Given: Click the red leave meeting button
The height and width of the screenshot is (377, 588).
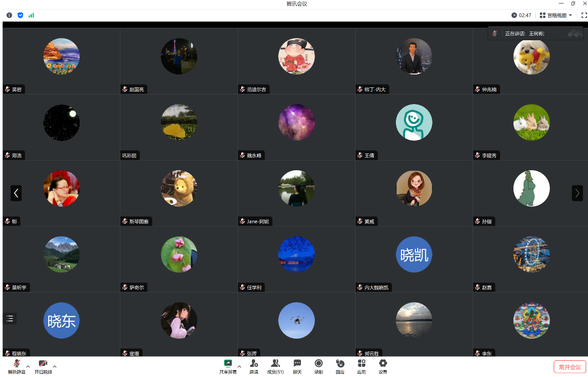Looking at the screenshot, I should pos(569,367).
